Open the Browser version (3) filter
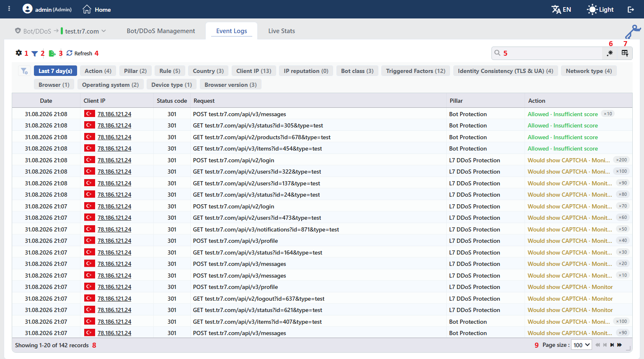 point(230,85)
